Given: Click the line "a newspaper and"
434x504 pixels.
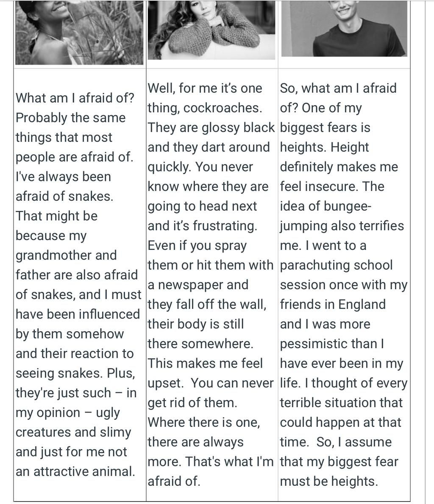Looking at the screenshot, I should pyautogui.click(x=198, y=285).
